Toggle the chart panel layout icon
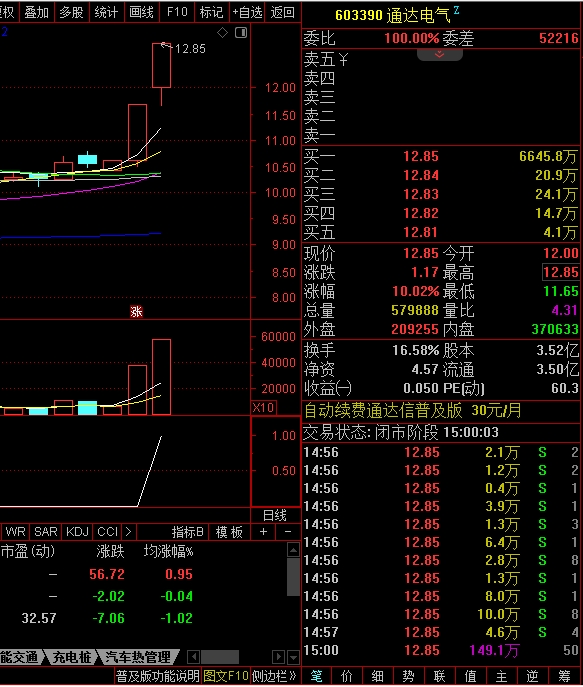This screenshot has height=687, width=583. [241, 32]
